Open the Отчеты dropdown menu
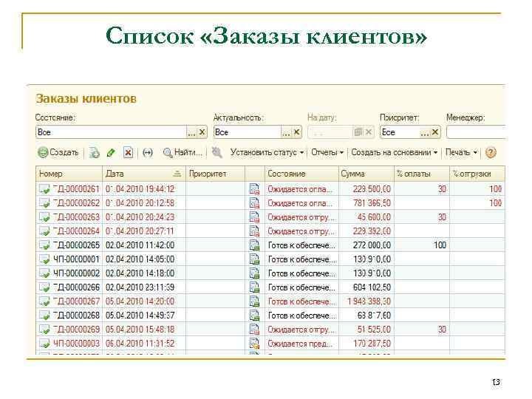This screenshot has height=399, width=532. point(327,153)
